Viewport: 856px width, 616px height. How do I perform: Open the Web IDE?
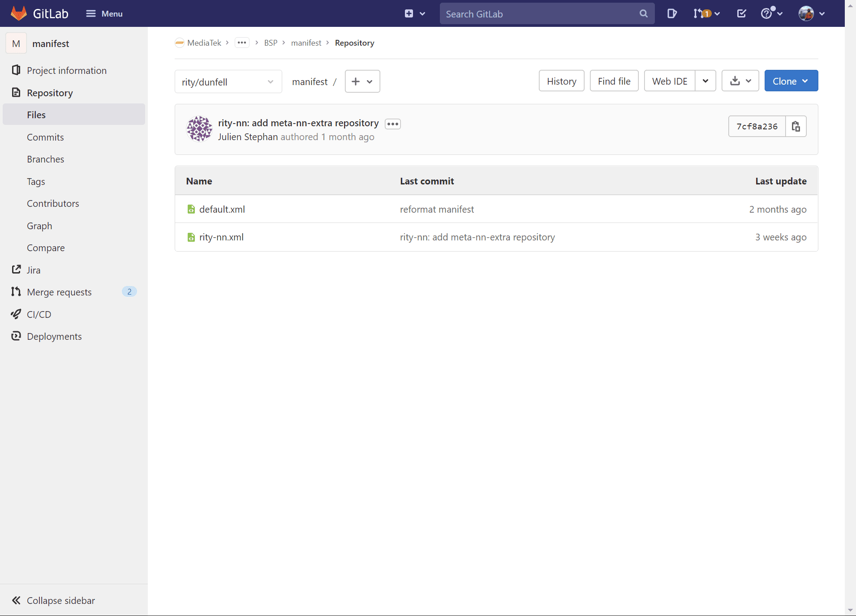(x=669, y=81)
